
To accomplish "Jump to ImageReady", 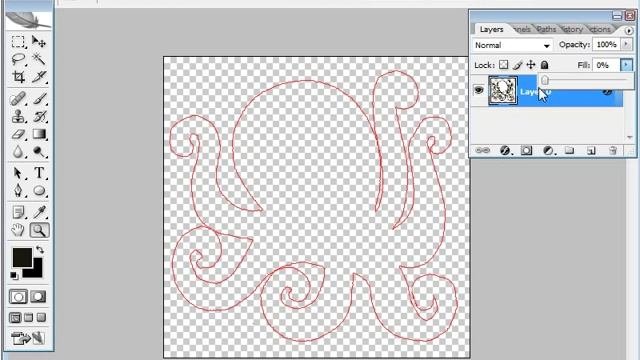I will click(x=28, y=338).
